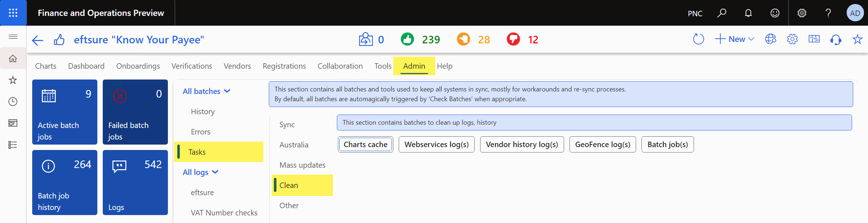
Task: Open the Failed batch jobs tile
Action: [135, 112]
